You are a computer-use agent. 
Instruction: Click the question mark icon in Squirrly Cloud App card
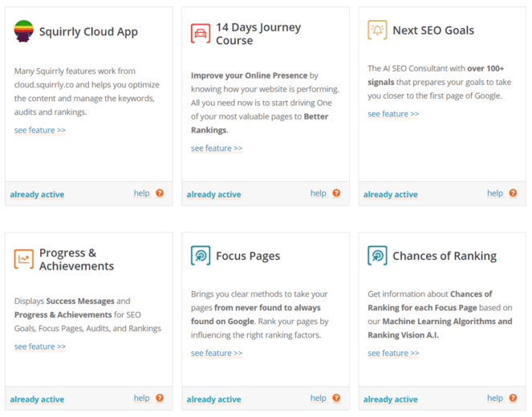point(160,193)
